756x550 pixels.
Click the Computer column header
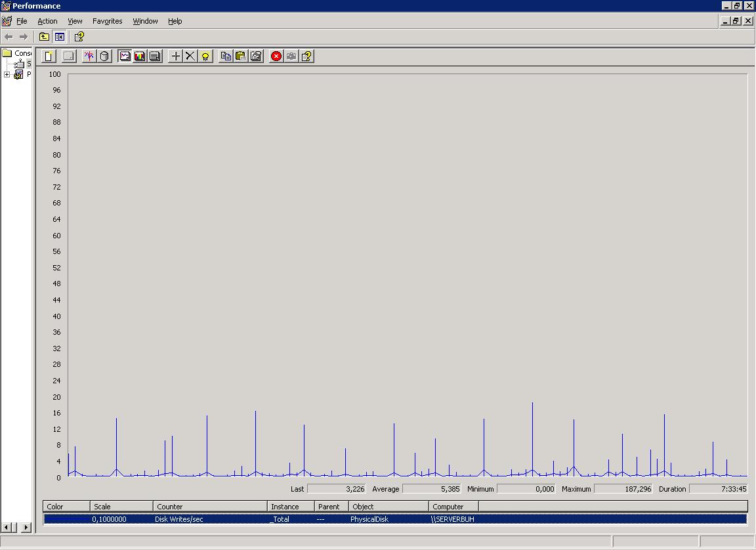[x=453, y=507]
